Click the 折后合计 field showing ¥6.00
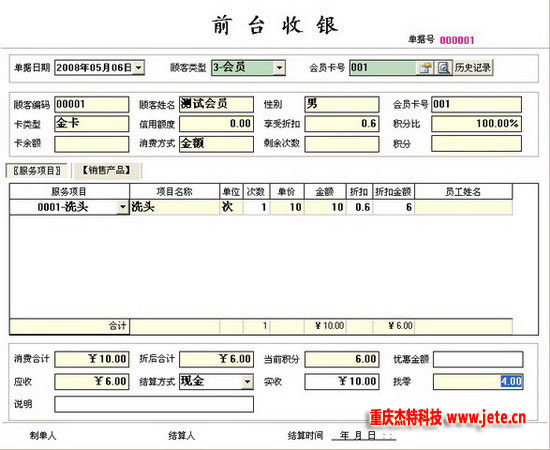The height and width of the screenshot is (450, 550). [x=216, y=359]
